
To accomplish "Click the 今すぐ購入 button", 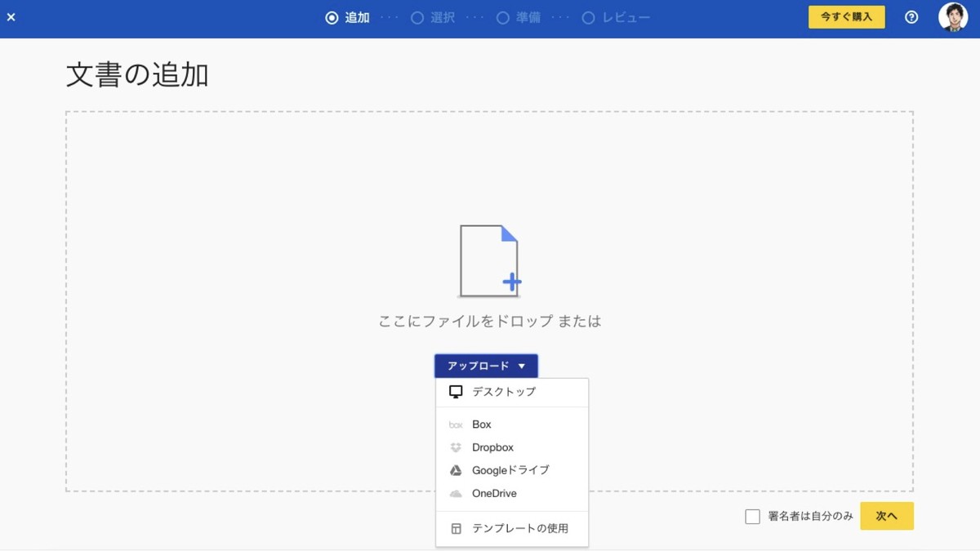I will [x=846, y=17].
